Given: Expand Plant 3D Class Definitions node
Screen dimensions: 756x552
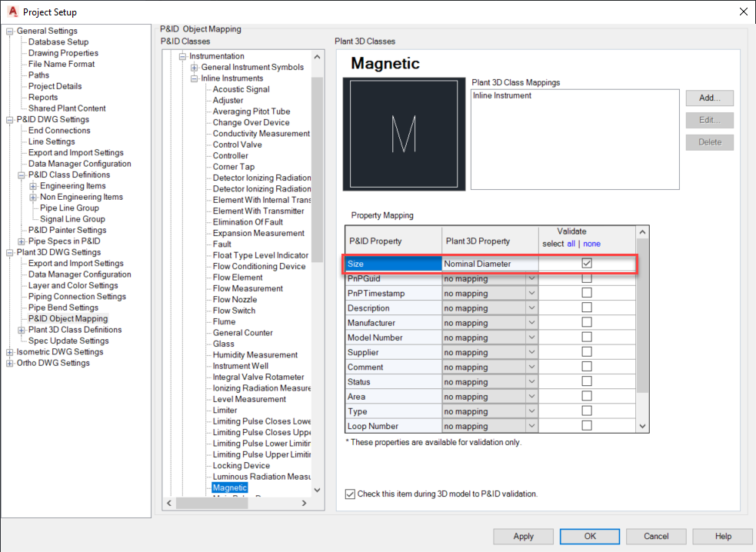Looking at the screenshot, I should (22, 331).
